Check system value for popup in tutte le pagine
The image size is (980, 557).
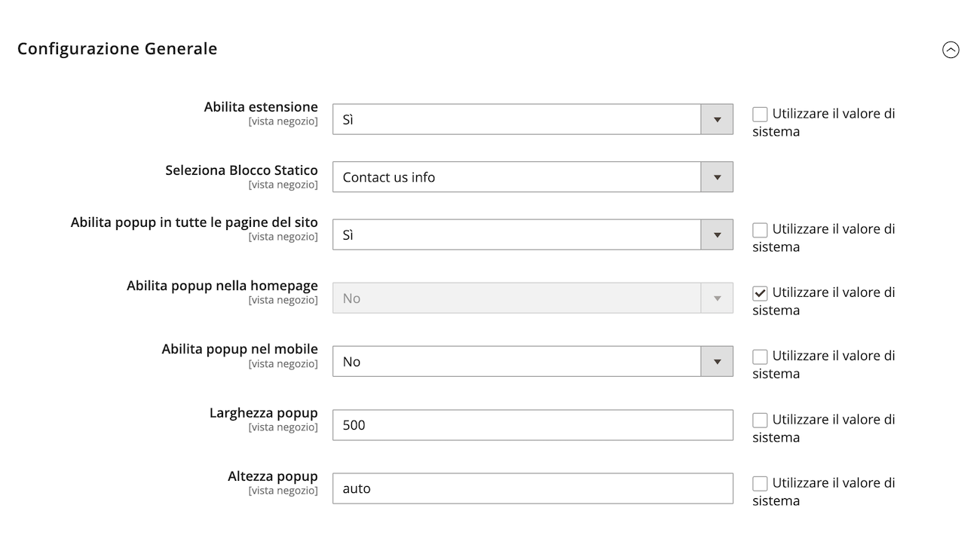point(760,230)
